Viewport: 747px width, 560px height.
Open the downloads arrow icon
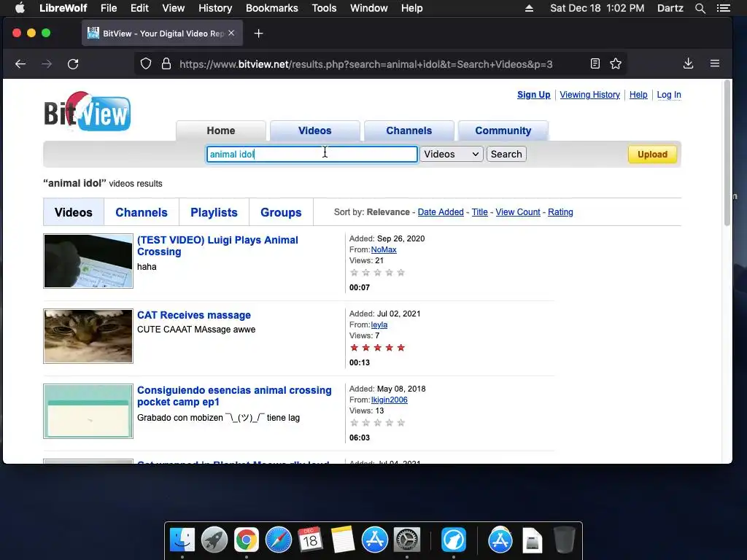688,63
